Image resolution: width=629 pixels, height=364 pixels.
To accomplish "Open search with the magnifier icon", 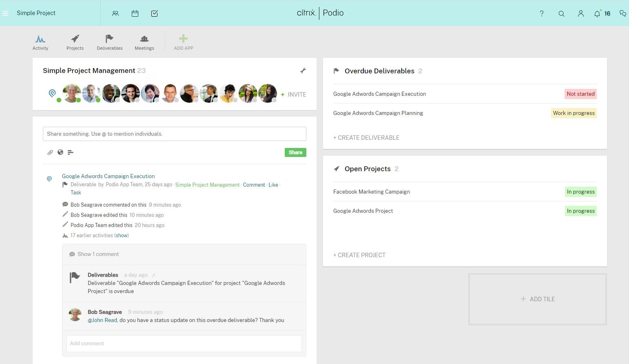I will 562,13.
